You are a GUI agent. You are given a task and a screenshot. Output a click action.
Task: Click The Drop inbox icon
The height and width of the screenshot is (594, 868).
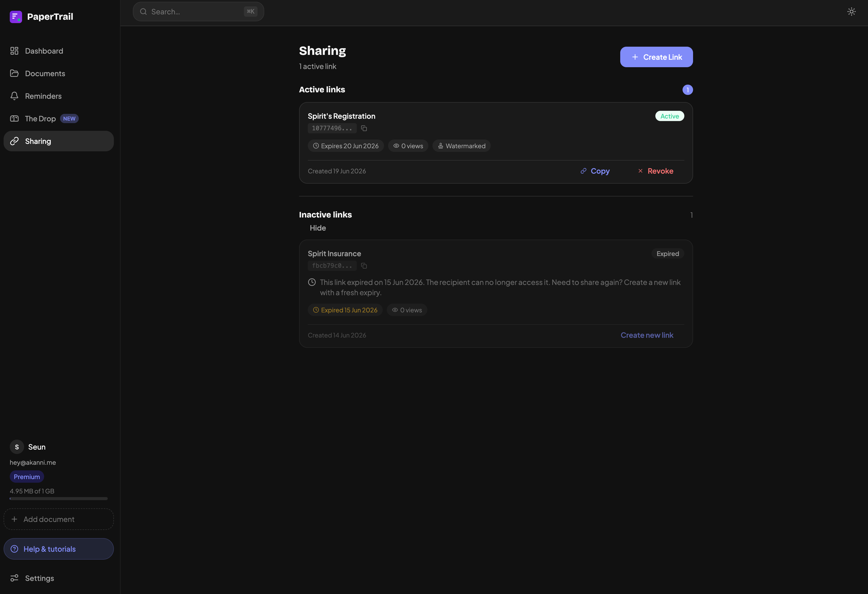point(14,119)
